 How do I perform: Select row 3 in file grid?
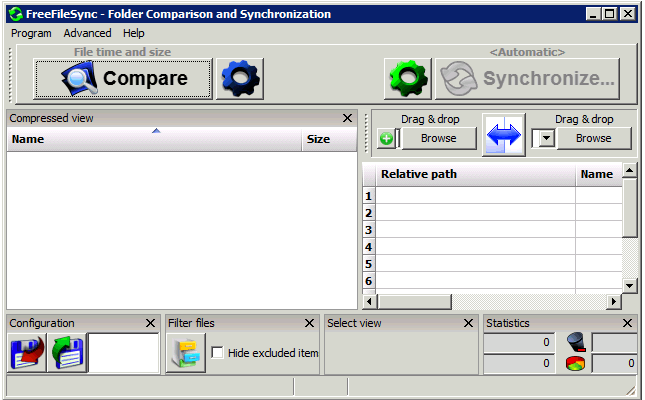click(369, 230)
